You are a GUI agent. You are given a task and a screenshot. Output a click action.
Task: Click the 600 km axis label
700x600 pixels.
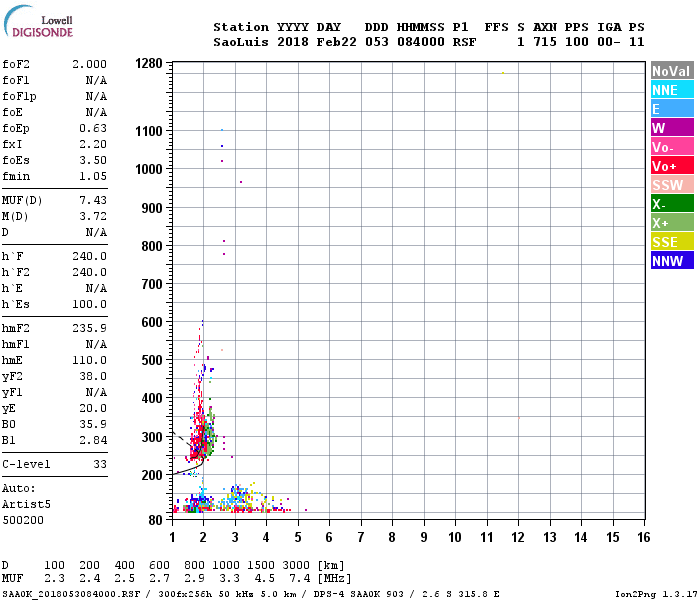152,322
